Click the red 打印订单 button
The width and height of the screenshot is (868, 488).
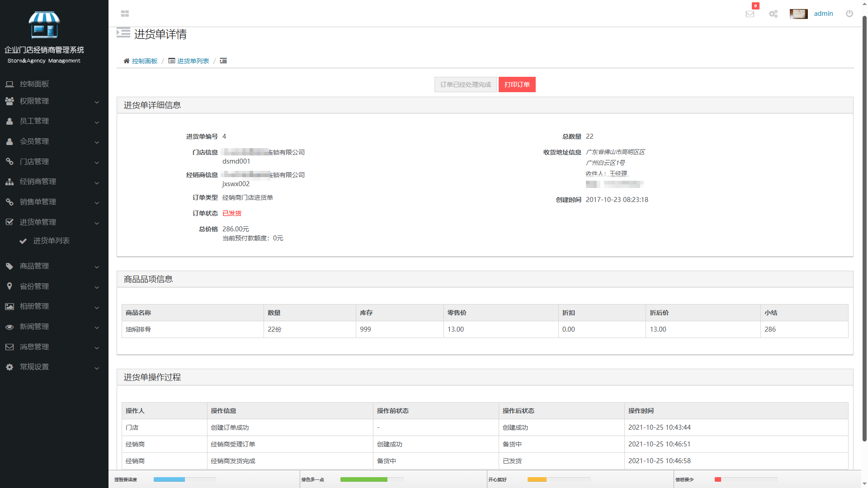[517, 84]
